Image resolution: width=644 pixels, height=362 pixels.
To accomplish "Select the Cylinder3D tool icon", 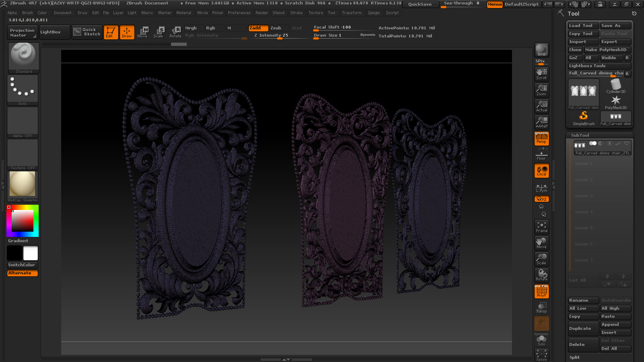I will (x=615, y=86).
